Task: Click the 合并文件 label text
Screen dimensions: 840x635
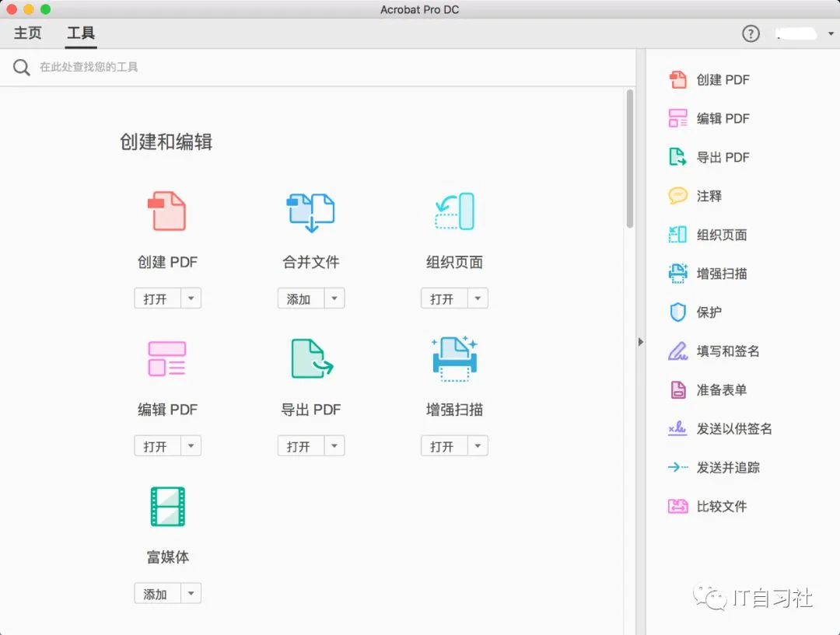Action: point(310,262)
